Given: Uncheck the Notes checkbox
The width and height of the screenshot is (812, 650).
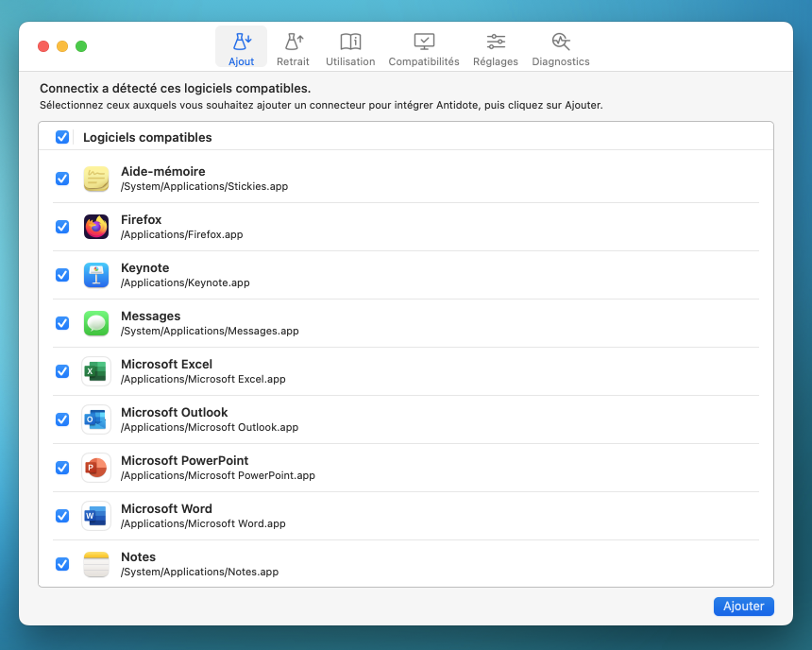Looking at the screenshot, I should (62, 564).
